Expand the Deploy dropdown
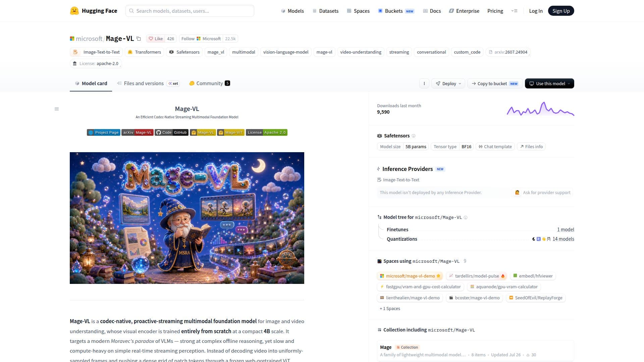Screen dimensions: 644x362 pos(448,83)
